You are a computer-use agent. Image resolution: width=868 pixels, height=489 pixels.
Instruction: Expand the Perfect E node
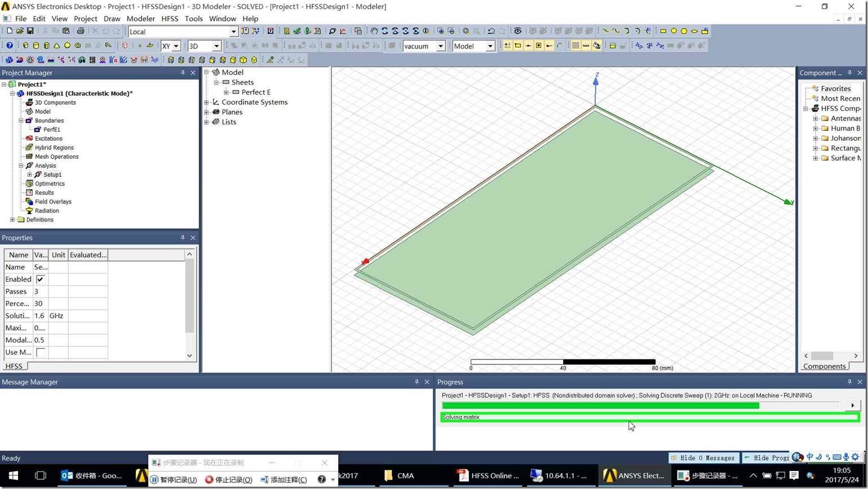click(x=226, y=92)
